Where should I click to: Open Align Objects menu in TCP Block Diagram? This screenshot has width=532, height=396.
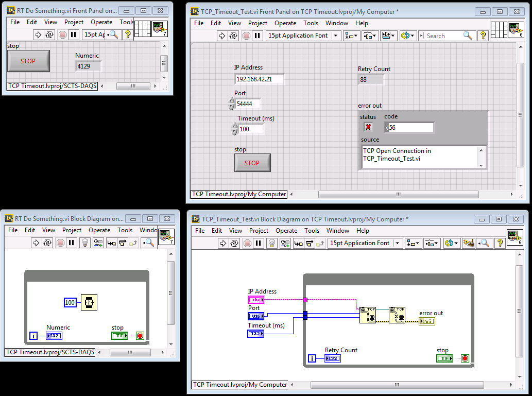click(x=413, y=243)
